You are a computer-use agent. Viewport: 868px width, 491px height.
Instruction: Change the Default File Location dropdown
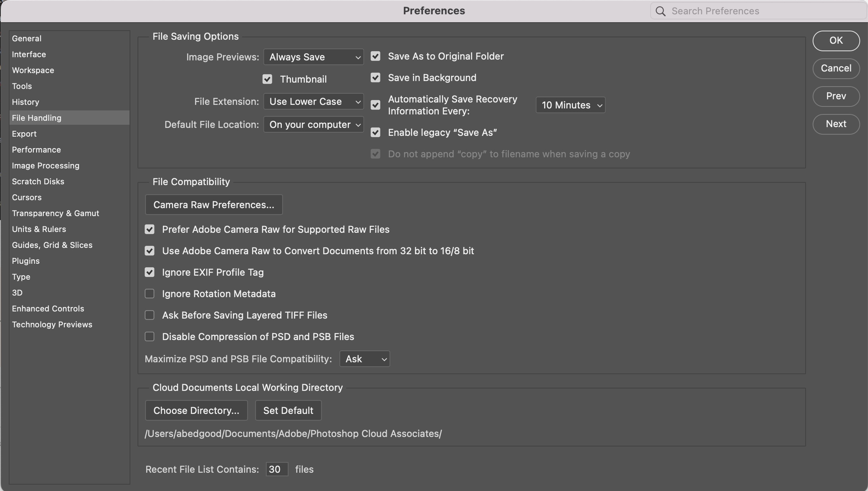click(313, 124)
